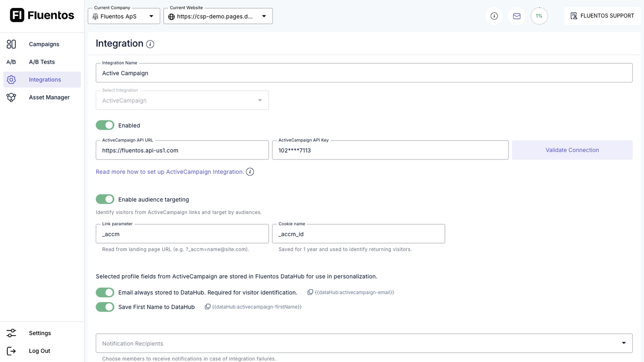Viewport: 644px width, 362px height.
Task: Click the A/B Tests sidebar icon
Action: tap(11, 62)
